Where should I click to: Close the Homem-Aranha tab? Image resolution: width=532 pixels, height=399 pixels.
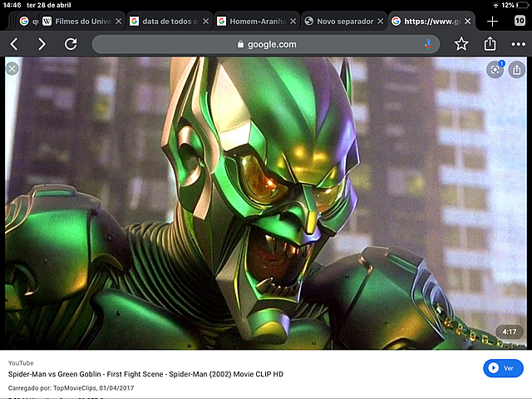click(x=293, y=22)
